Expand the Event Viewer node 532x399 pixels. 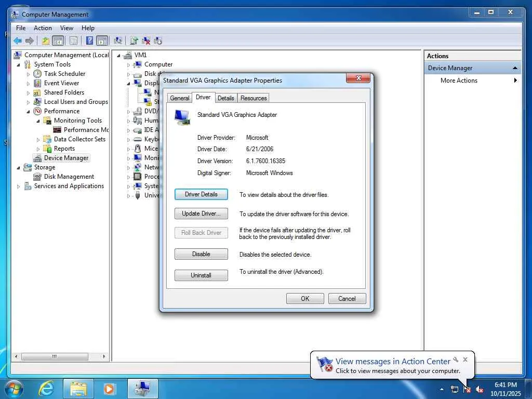point(28,84)
